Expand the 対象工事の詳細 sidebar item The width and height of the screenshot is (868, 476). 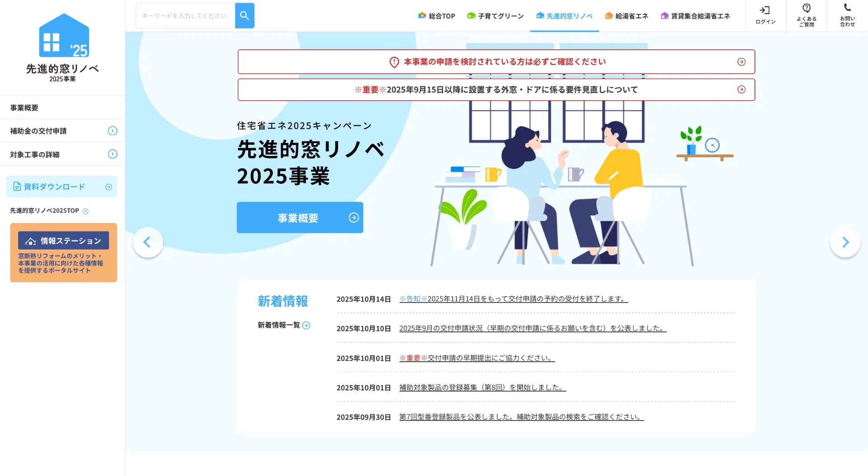113,154
